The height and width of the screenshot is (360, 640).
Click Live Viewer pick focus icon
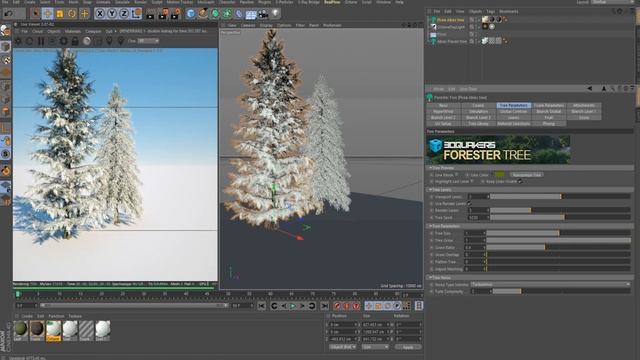click(109, 41)
